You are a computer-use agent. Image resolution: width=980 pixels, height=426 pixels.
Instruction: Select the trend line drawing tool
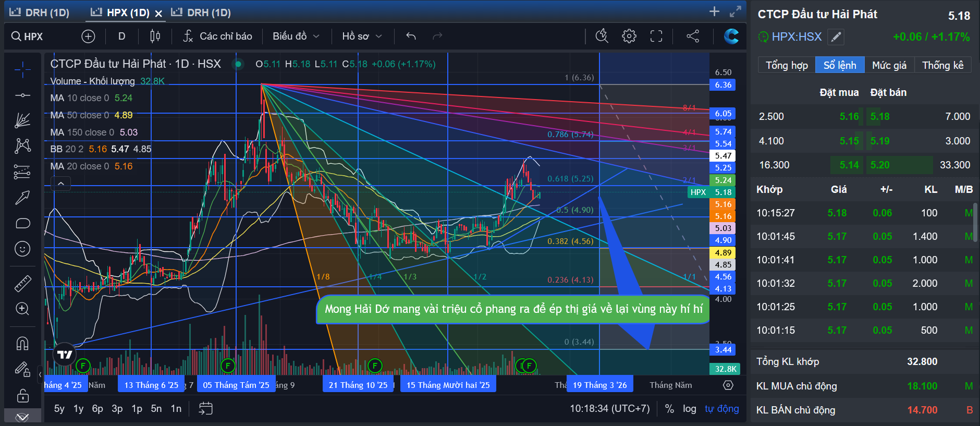tap(22, 95)
